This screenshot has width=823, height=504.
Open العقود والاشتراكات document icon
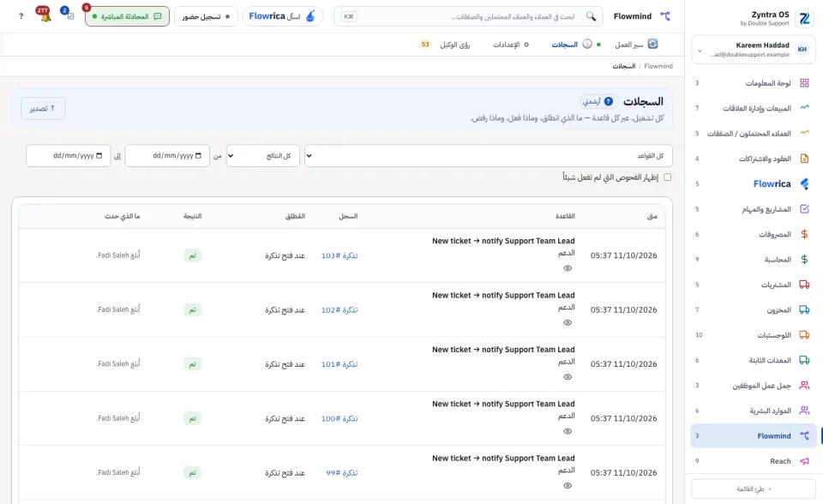804,158
